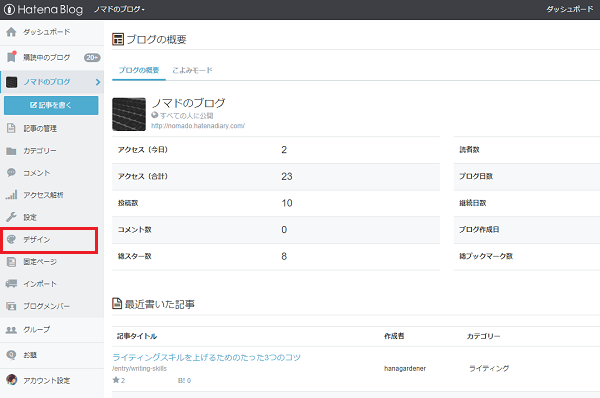Click the member card icon beside ブログメンバー
This screenshot has width=600, height=398.
(11, 306)
